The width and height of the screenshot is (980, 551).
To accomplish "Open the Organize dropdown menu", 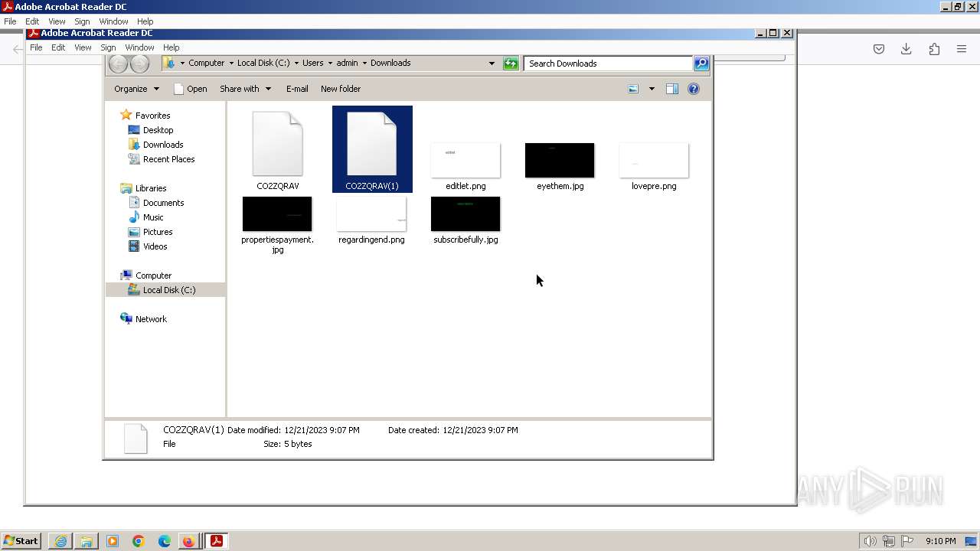I will (136, 89).
